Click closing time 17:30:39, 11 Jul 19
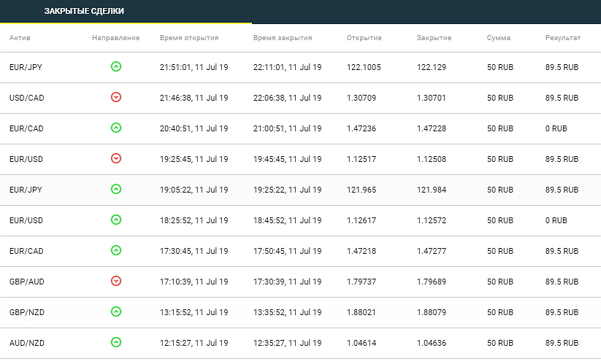This screenshot has width=601, height=364. [x=288, y=282]
